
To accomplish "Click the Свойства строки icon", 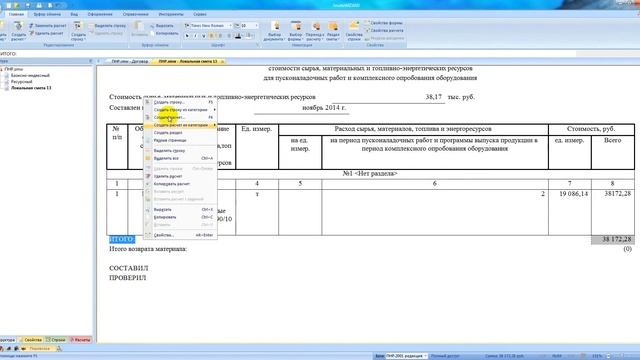I will 354,31.
